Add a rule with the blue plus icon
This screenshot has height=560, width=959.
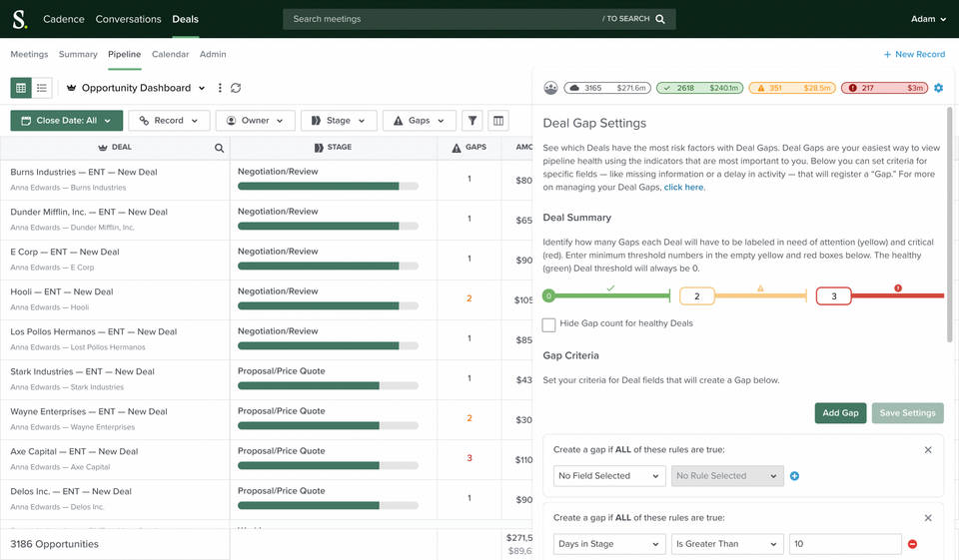pyautogui.click(x=795, y=476)
